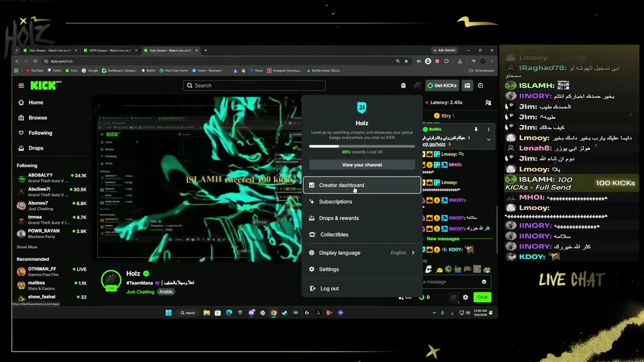Screen dimensions: 644x362
Task: Click the level 38 badge icon
Action: pyautogui.click(x=362, y=108)
